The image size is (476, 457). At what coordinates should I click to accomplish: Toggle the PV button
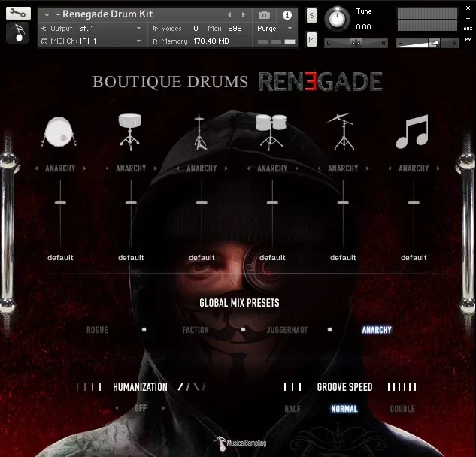click(468, 39)
